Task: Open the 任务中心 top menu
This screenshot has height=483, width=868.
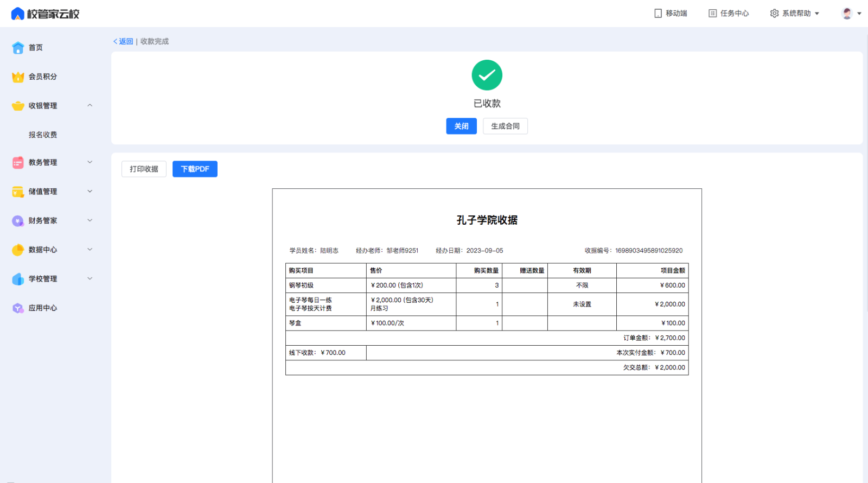Action: coord(729,13)
